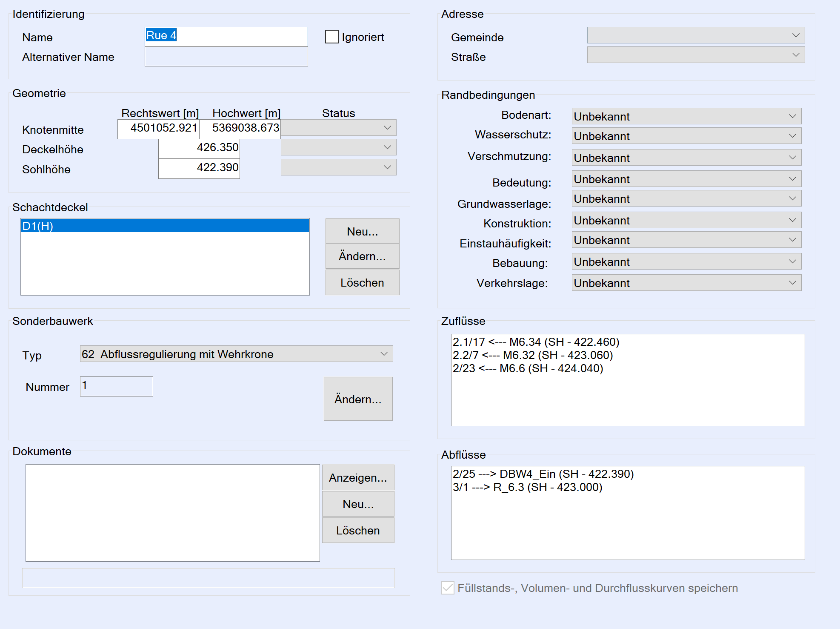Open the Grundwasserlage dropdown

pos(686,198)
